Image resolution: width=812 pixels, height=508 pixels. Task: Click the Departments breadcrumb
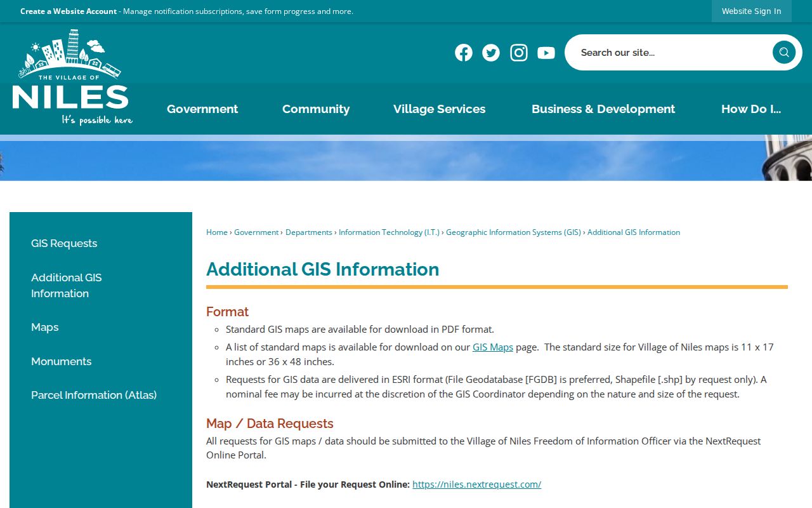pyautogui.click(x=309, y=232)
